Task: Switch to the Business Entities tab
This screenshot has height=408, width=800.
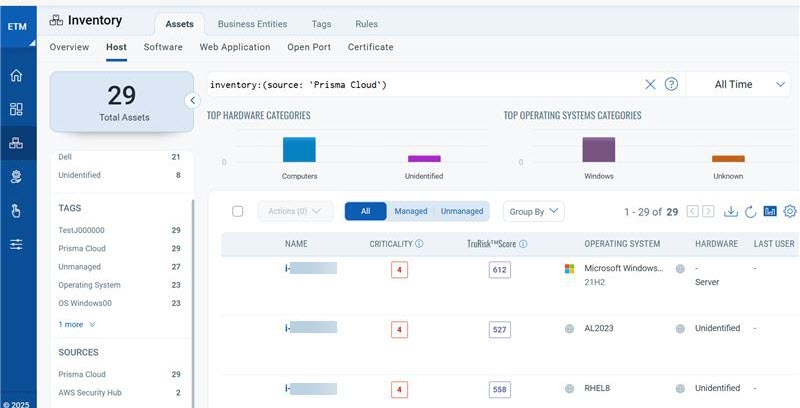Action: point(251,24)
